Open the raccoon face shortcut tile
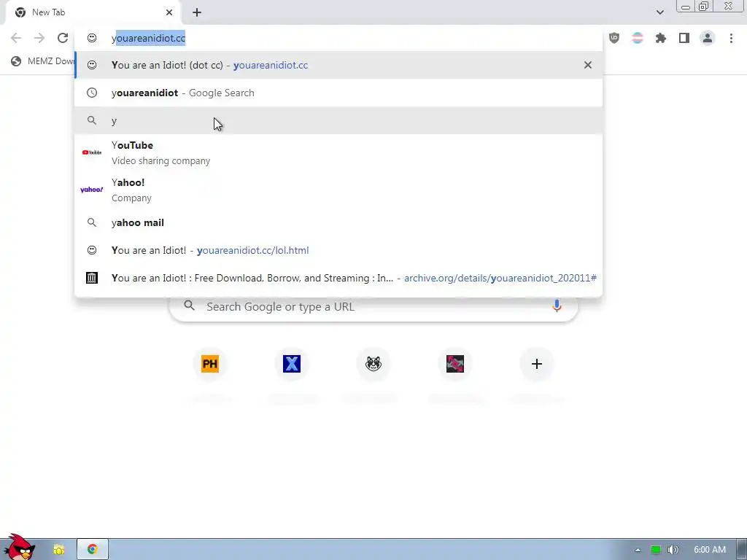This screenshot has width=747, height=560. pyautogui.click(x=373, y=365)
